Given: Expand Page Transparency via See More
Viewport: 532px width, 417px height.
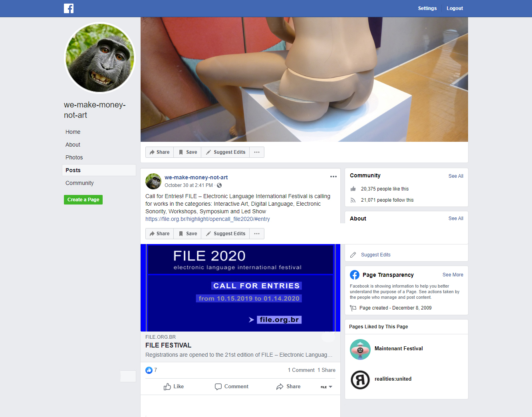Looking at the screenshot, I should 453,275.
